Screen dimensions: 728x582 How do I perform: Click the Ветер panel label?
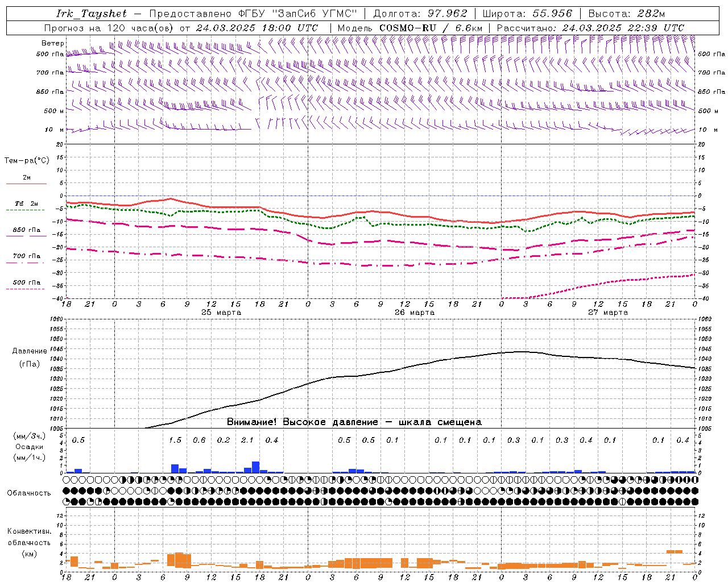(x=53, y=43)
